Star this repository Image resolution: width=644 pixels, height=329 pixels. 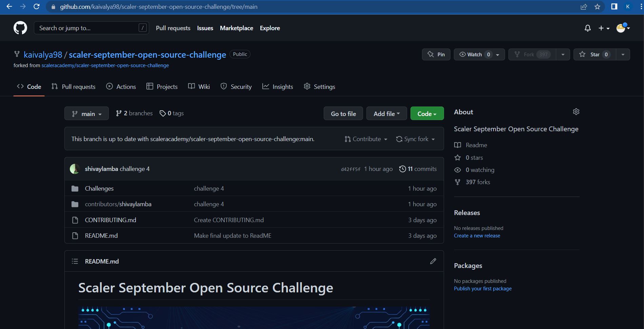(x=595, y=54)
